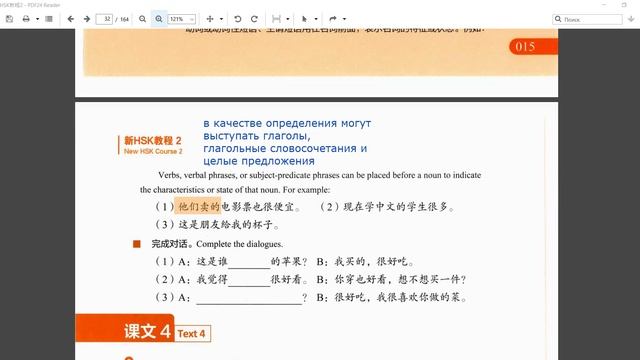Screen dimensions: 640x360
Task: Rotate page clockwise
Action: 254,19
